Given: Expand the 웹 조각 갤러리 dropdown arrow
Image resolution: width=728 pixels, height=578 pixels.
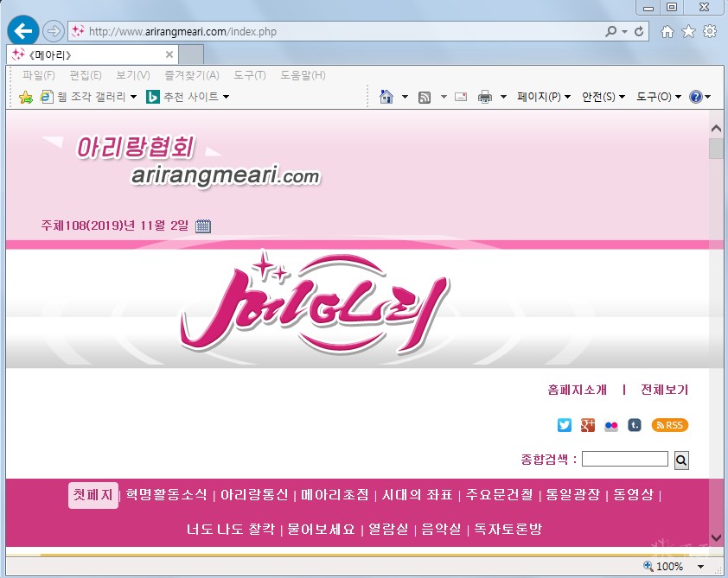Looking at the screenshot, I should [x=133, y=97].
